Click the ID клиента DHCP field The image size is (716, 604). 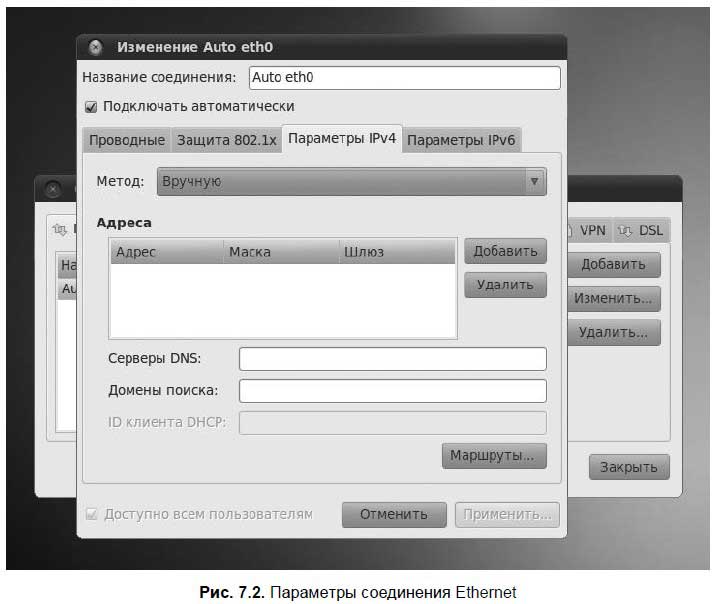point(393,423)
